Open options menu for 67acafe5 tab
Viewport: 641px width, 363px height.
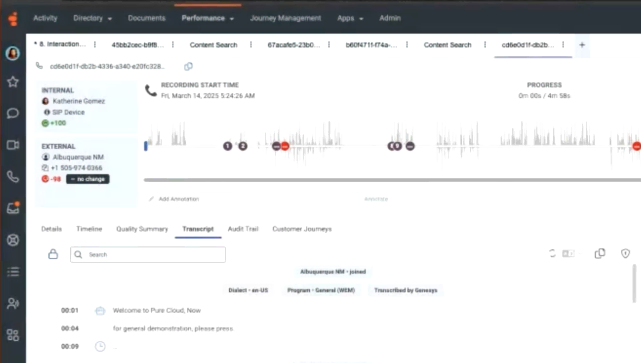click(x=329, y=45)
